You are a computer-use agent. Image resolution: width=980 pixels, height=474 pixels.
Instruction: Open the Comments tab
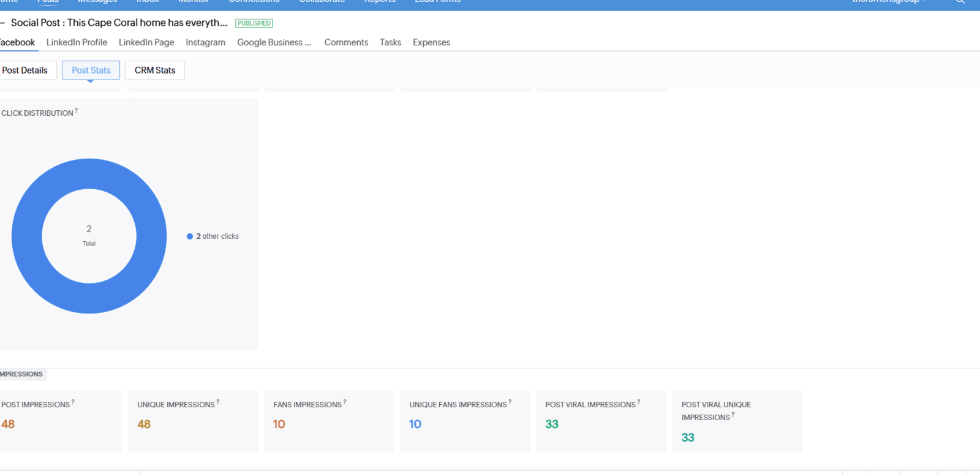coord(346,42)
